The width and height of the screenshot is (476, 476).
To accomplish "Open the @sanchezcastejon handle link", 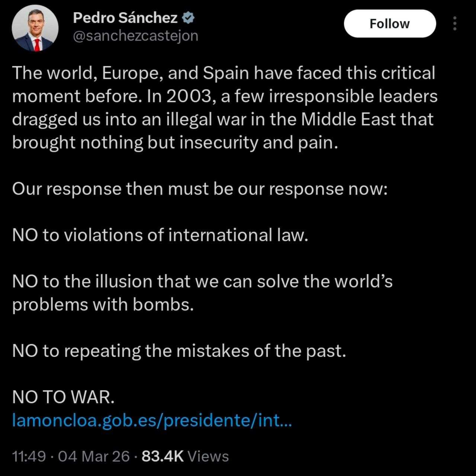I will [135, 36].
